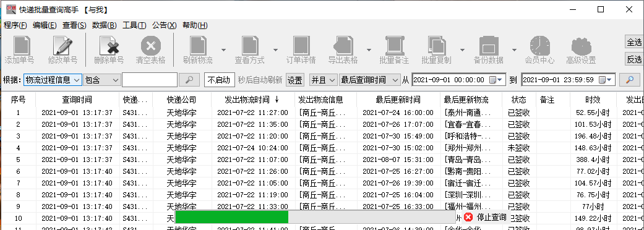Expand the 查看方式 dropdown arrow

275,50
